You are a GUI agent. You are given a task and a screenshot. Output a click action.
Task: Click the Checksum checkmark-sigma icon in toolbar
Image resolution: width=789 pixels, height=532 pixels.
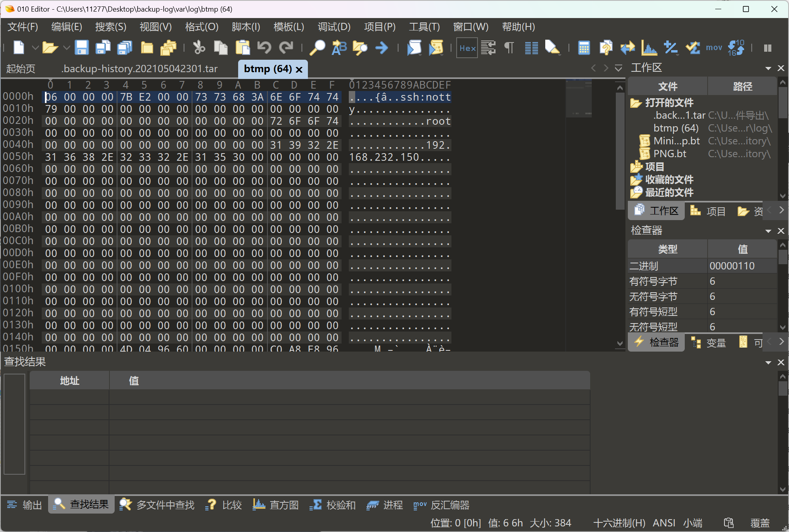click(x=692, y=48)
